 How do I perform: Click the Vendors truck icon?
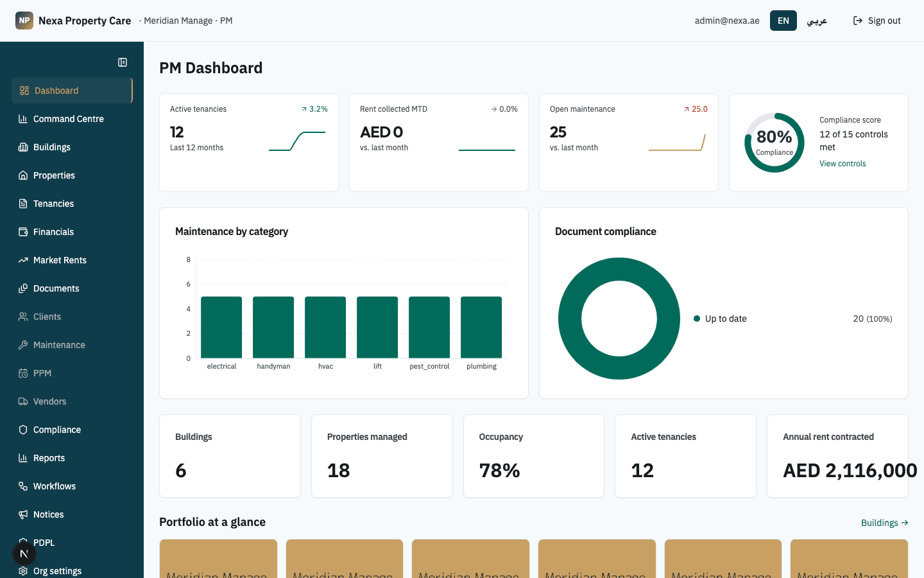[23, 401]
